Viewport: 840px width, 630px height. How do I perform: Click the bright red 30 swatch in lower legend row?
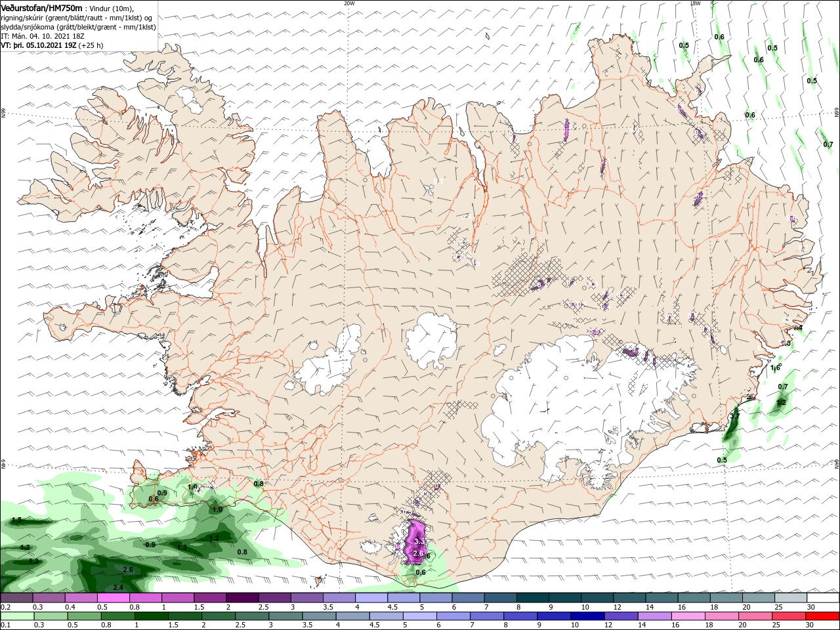click(822, 616)
